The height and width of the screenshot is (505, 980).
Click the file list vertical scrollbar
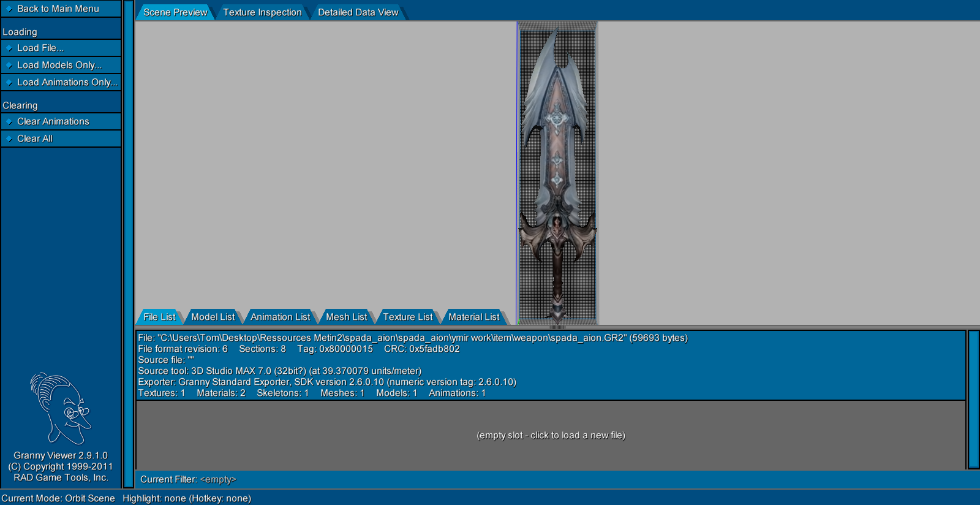973,399
